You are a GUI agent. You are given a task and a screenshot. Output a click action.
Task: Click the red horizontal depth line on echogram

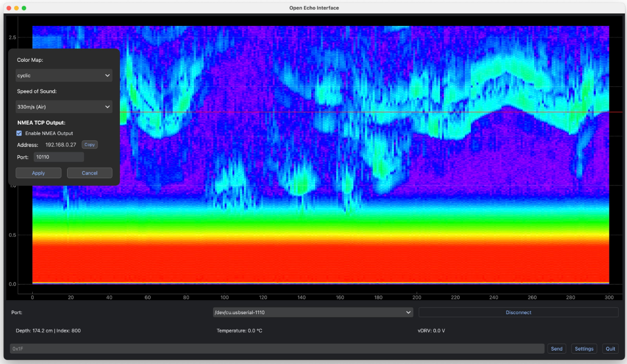(x=364, y=112)
